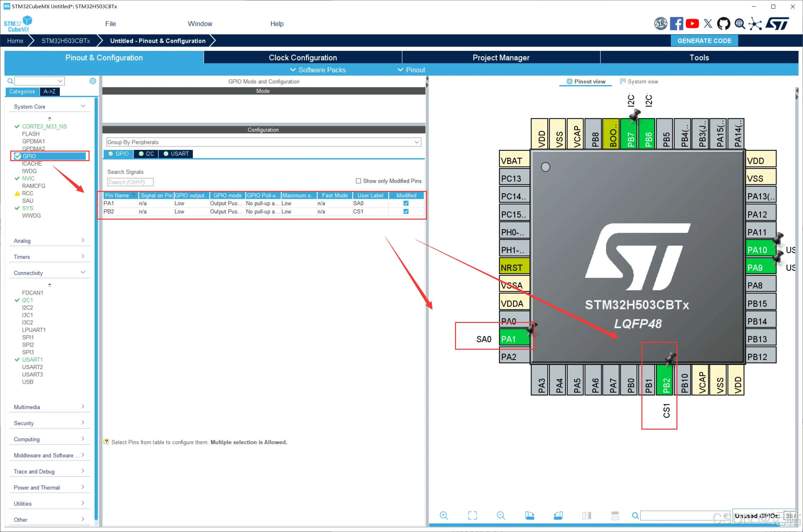Switch to System view
803x532 pixels.
click(639, 82)
